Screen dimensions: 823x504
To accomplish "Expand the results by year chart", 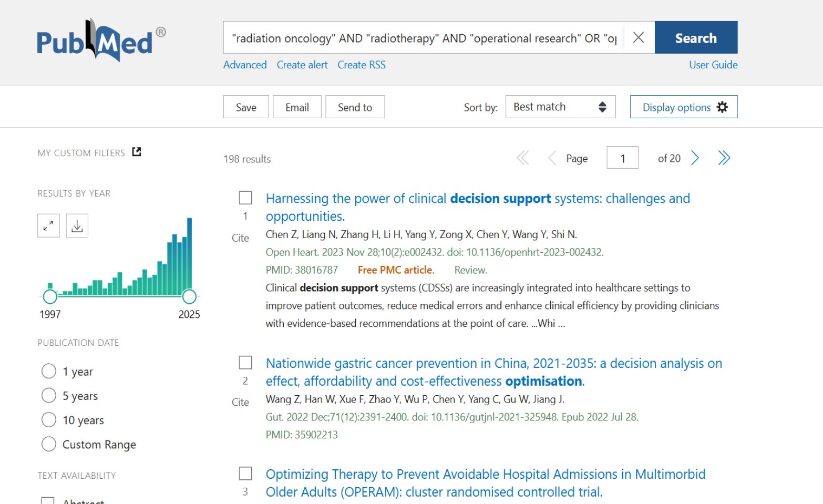I will coord(48,226).
